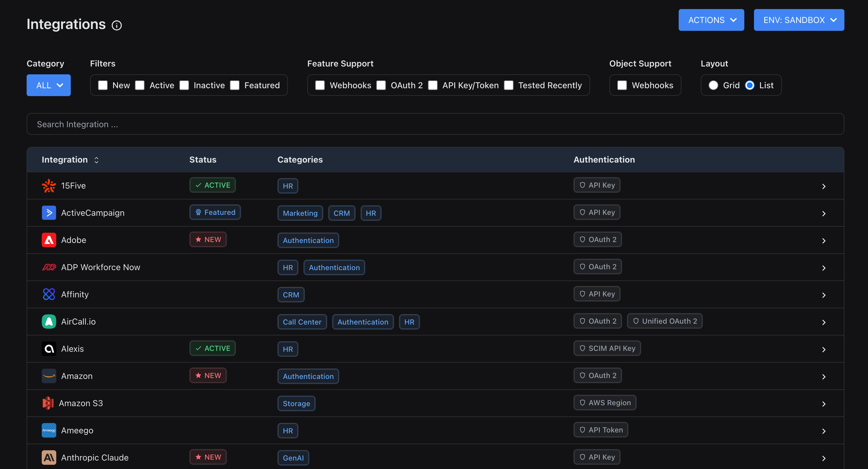The height and width of the screenshot is (469, 868).
Task: Click the Adobe logo icon
Action: click(49, 240)
